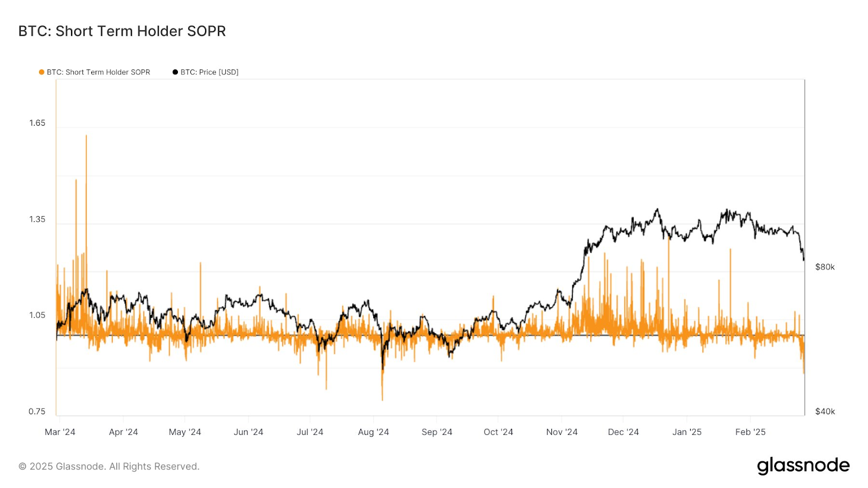868x488 pixels.
Task: Select the 'BTC: Short Term Holder SOPR' legend label
Action: (98, 72)
